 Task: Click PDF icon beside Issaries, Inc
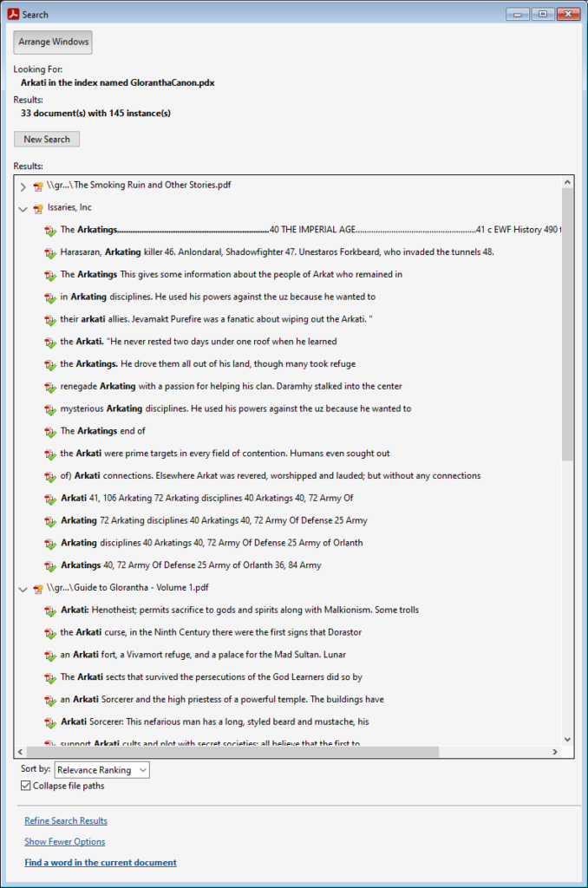click(38, 209)
